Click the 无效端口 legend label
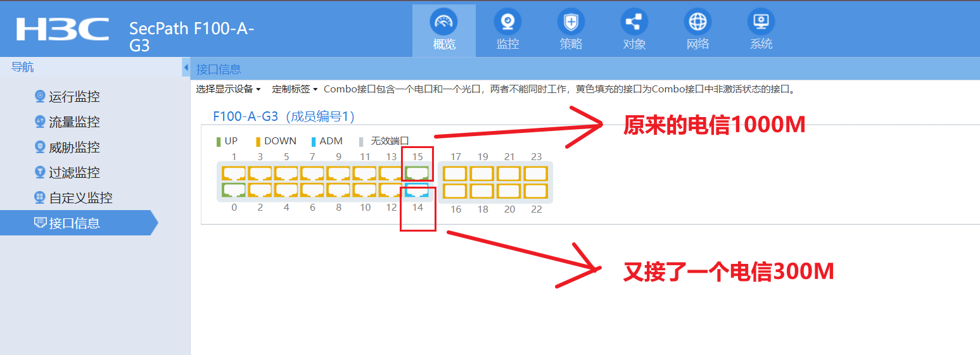 (390, 141)
